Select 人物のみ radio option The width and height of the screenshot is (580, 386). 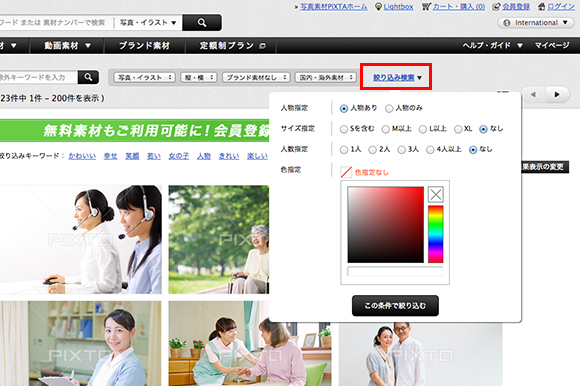[x=388, y=108]
